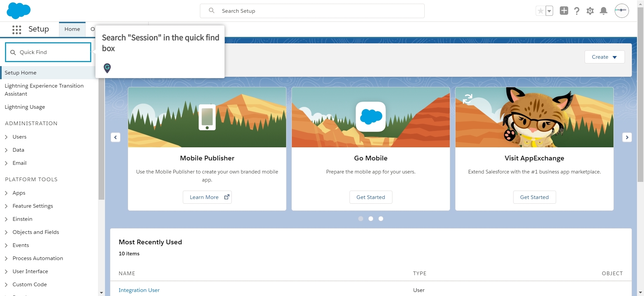
Task: Click the Quick Find search box
Action: click(x=48, y=52)
